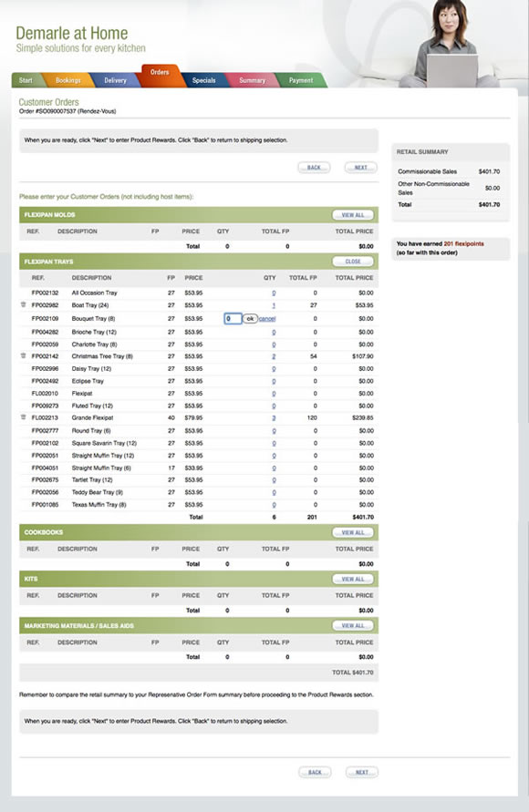Click the Demarle at Home logo title
Viewport: 529px width, 812px height.
(71, 33)
